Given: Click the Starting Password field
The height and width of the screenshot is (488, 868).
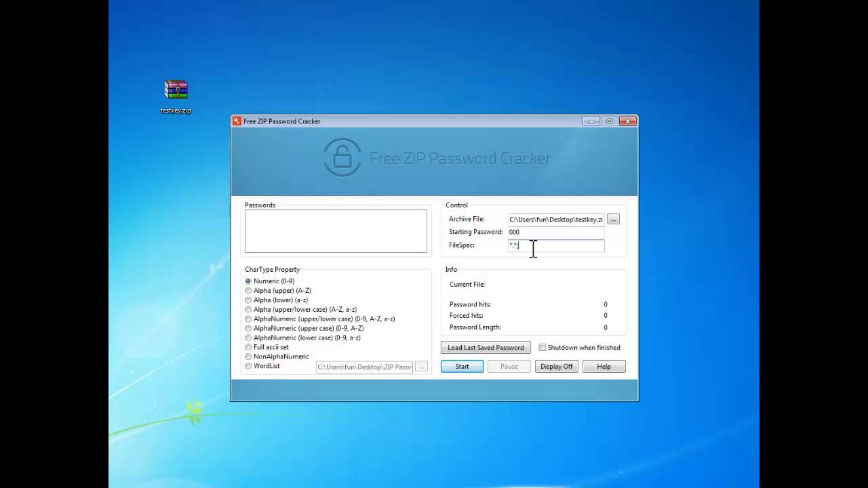Looking at the screenshot, I should 556,232.
